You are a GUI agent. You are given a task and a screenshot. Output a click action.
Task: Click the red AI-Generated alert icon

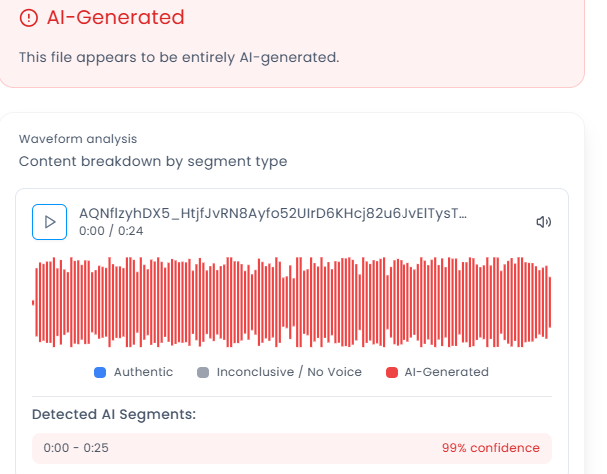[28, 18]
